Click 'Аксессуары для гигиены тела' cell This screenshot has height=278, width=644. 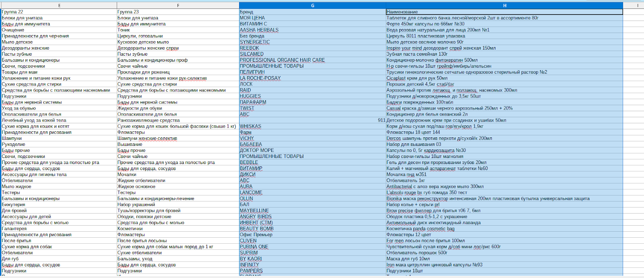click(59, 174)
